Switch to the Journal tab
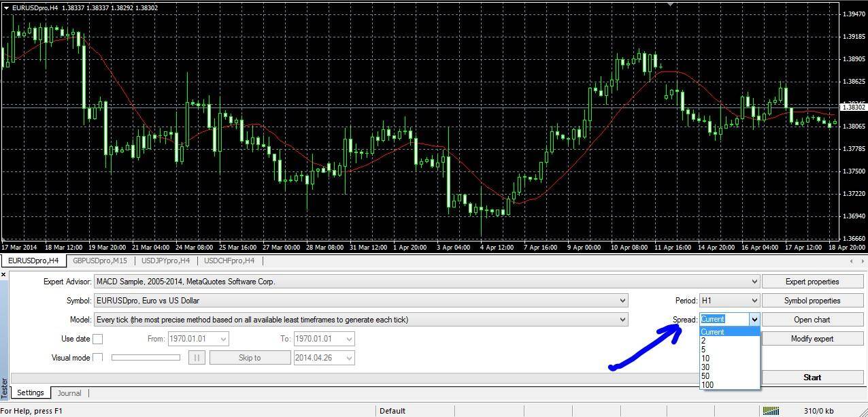Screen dimensions: 868x417 point(69,393)
